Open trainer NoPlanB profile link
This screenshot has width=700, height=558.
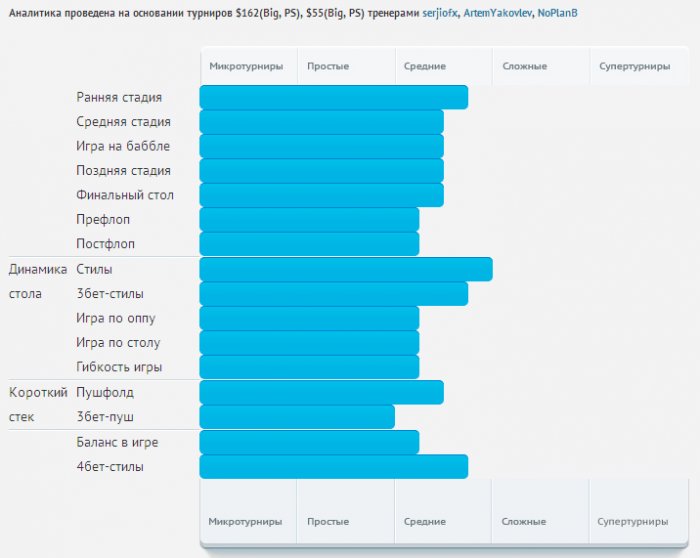click(557, 13)
